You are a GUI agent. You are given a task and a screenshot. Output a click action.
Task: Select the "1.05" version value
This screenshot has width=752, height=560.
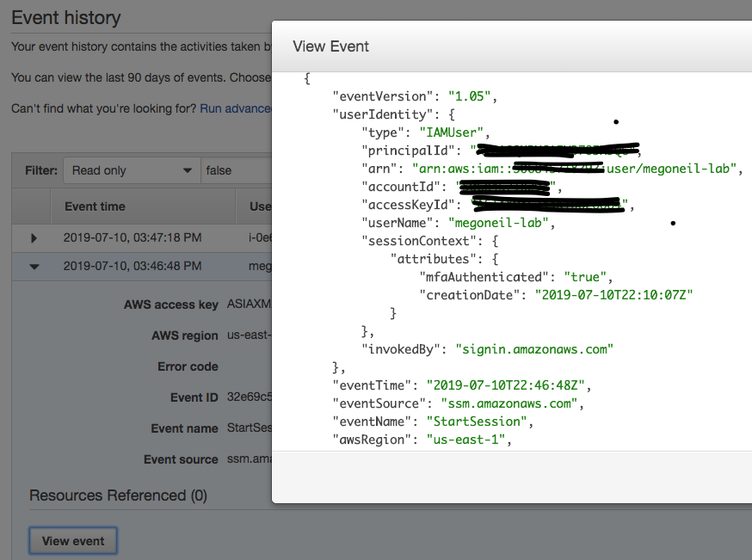coord(469,96)
